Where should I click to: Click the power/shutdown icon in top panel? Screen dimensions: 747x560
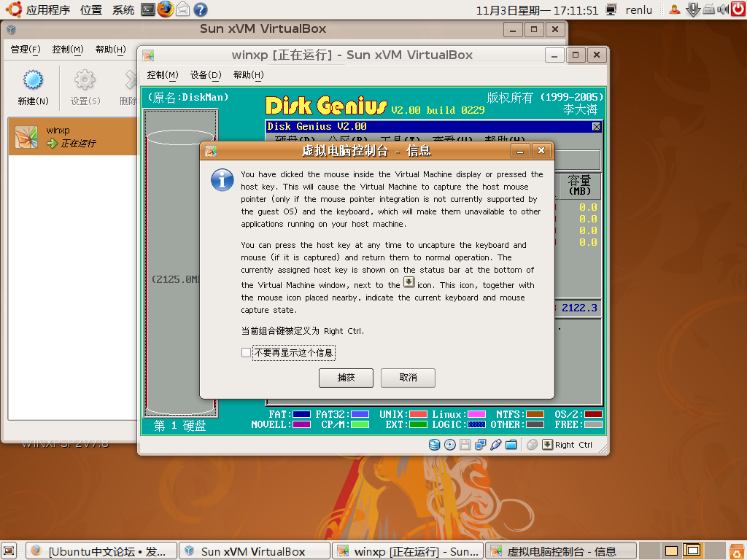tap(738, 9)
